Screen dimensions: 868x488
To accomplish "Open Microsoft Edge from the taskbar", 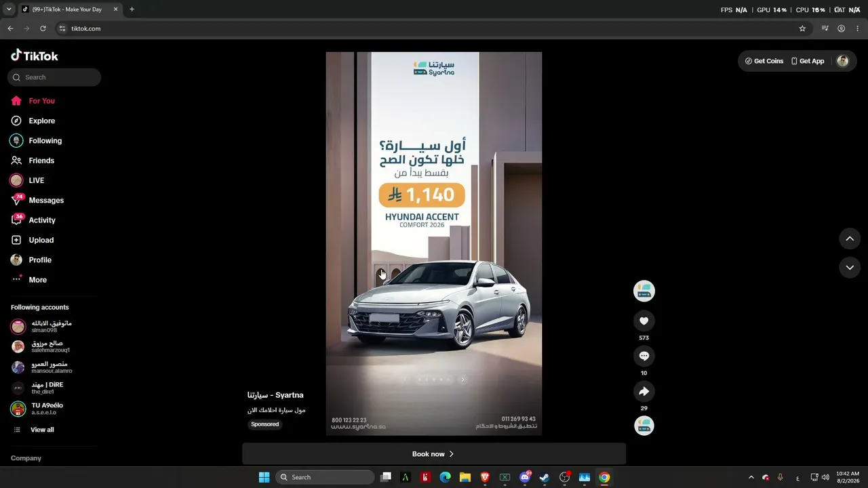I will coord(445,477).
